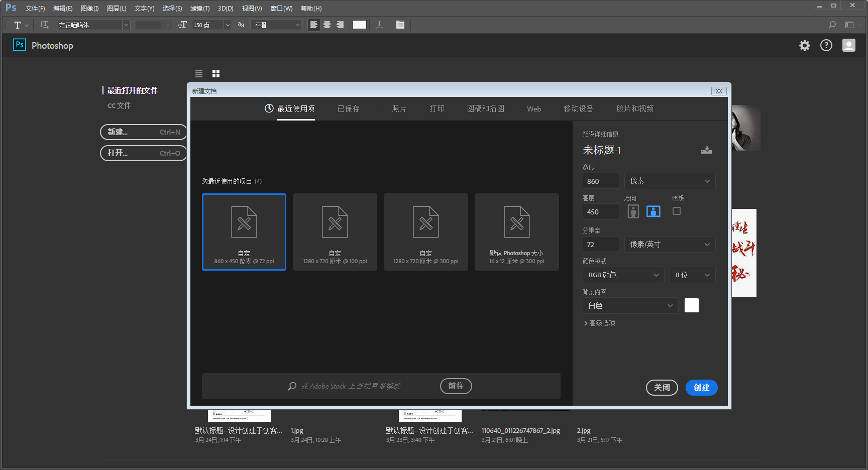Select landscape orientation
This screenshot has width=868, height=470.
(x=654, y=211)
